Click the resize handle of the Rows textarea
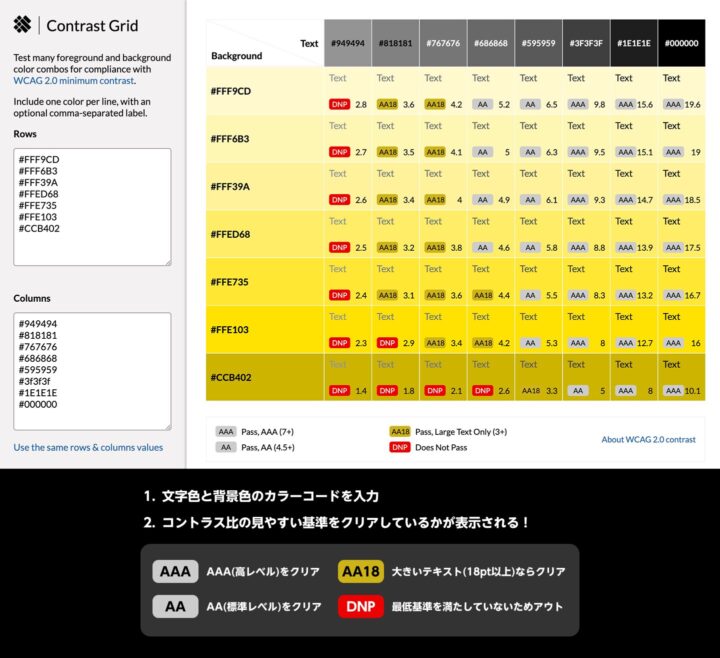720x658 pixels. [x=169, y=263]
